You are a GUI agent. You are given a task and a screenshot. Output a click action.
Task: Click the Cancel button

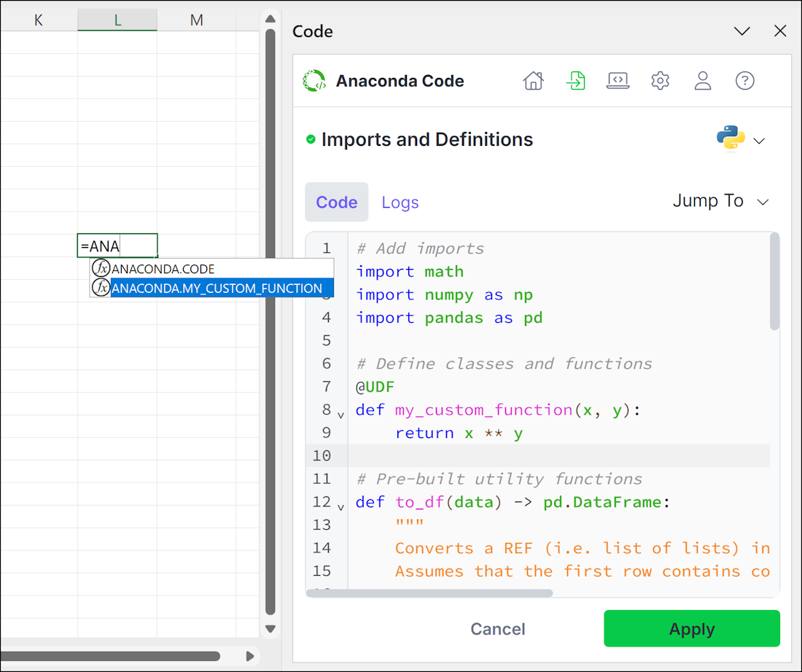pyautogui.click(x=497, y=628)
